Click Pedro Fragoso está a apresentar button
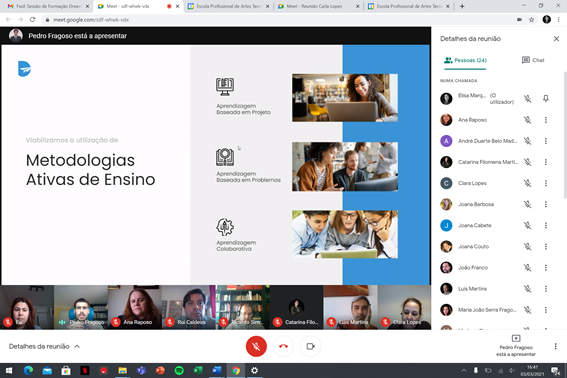The image size is (567, 378). [x=516, y=346]
